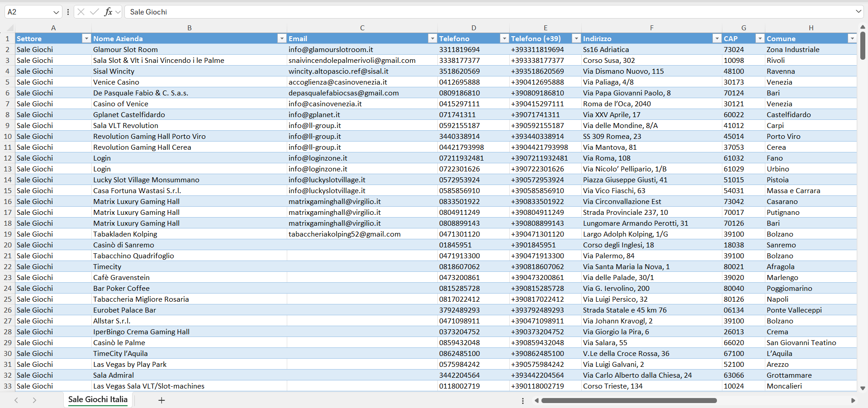Image resolution: width=868 pixels, height=408 pixels.
Task: Click the sheet tab splitter dots handle
Action: pyautogui.click(x=523, y=401)
